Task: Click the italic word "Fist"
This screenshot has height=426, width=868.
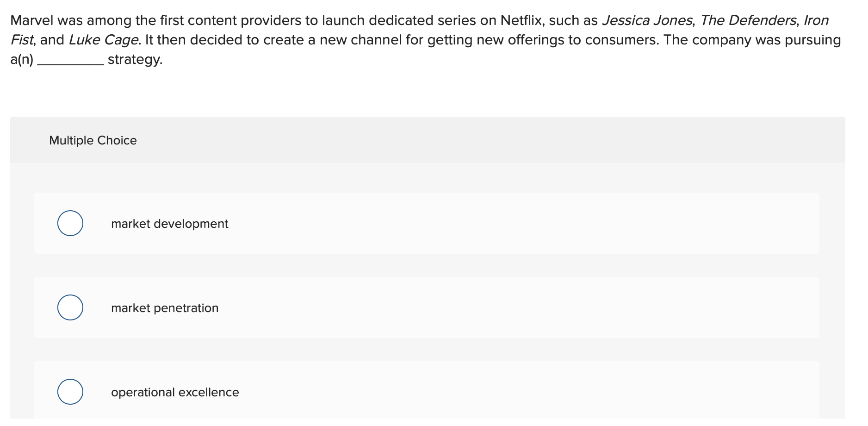Action: 22,40
